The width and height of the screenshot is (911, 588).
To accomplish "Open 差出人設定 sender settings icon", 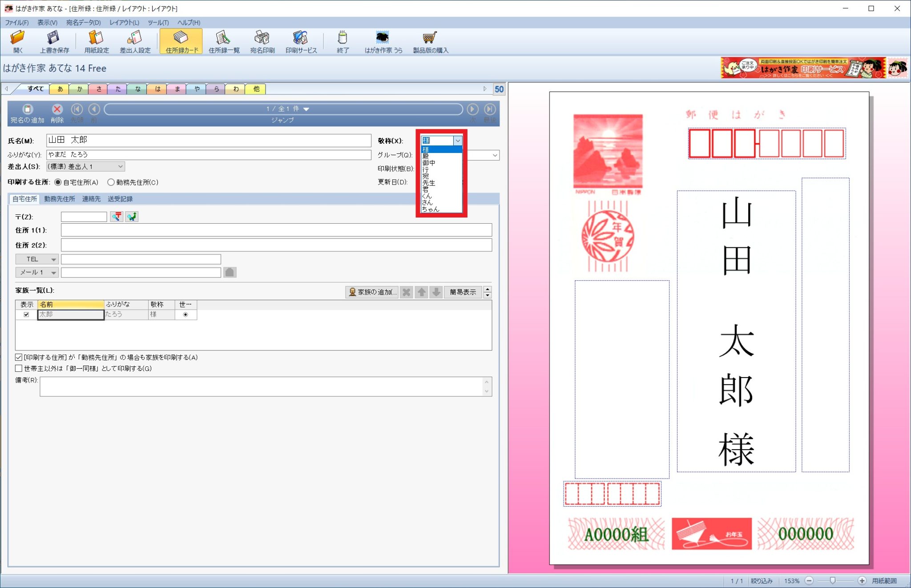I will (135, 38).
